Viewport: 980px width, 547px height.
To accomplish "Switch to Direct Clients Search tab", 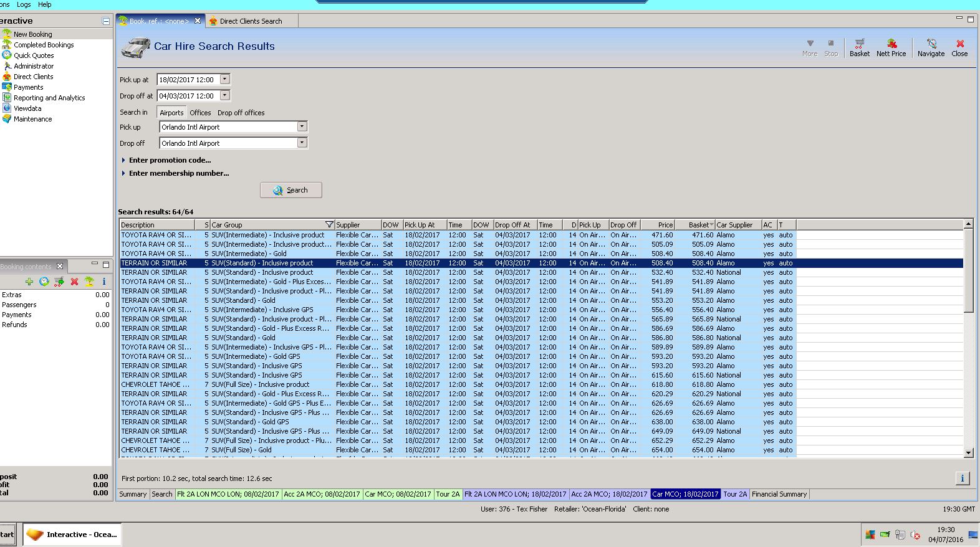I will [251, 21].
